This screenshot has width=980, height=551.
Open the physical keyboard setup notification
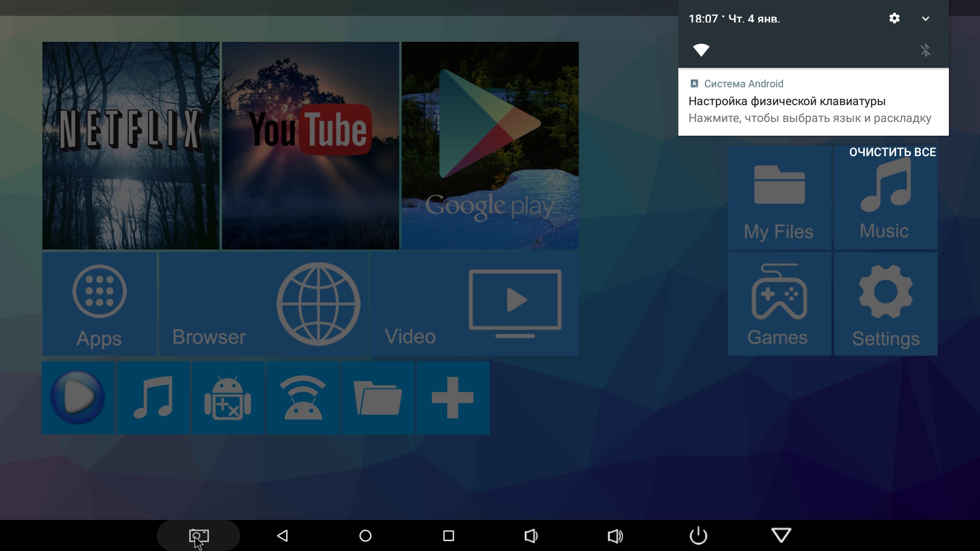[x=814, y=102]
